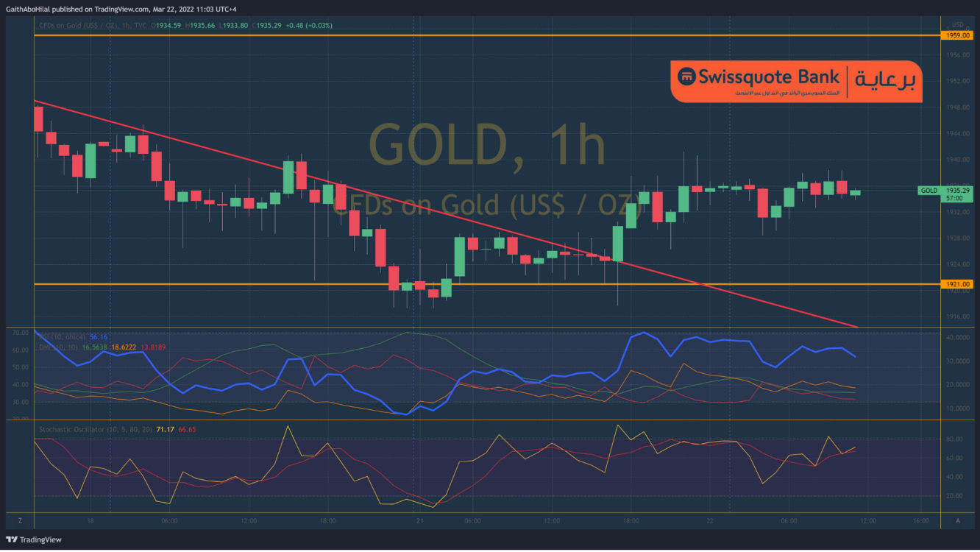The width and height of the screenshot is (980, 552).
Task: Click the 70.00 RSI axis label
Action: 20,333
